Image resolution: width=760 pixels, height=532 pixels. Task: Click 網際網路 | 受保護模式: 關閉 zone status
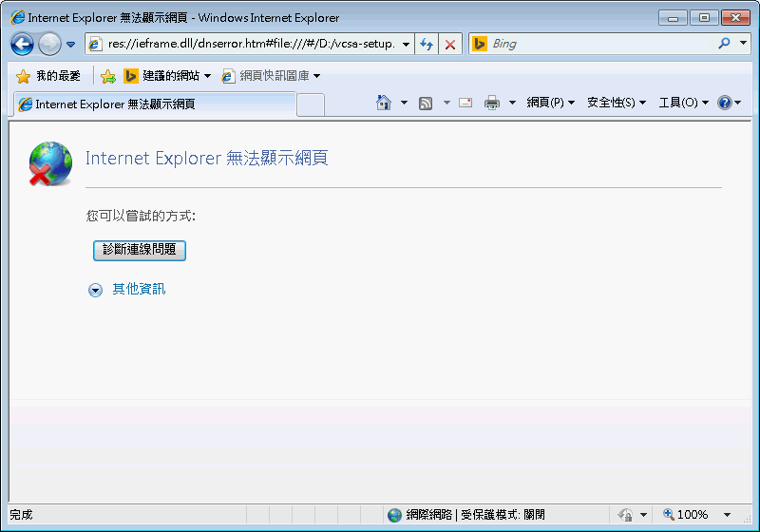475,515
